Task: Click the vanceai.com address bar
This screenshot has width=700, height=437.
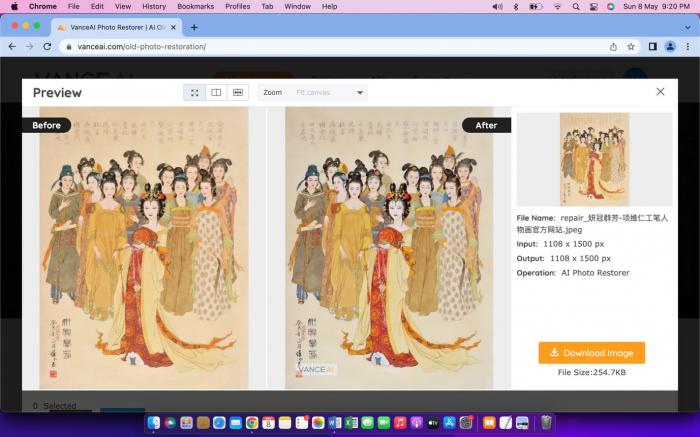Action: pos(335,46)
